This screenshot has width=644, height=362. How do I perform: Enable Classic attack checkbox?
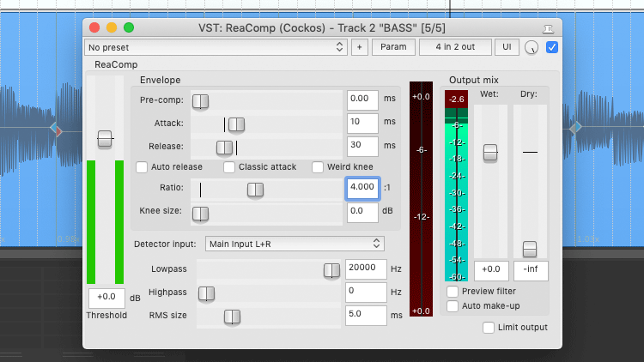(229, 167)
